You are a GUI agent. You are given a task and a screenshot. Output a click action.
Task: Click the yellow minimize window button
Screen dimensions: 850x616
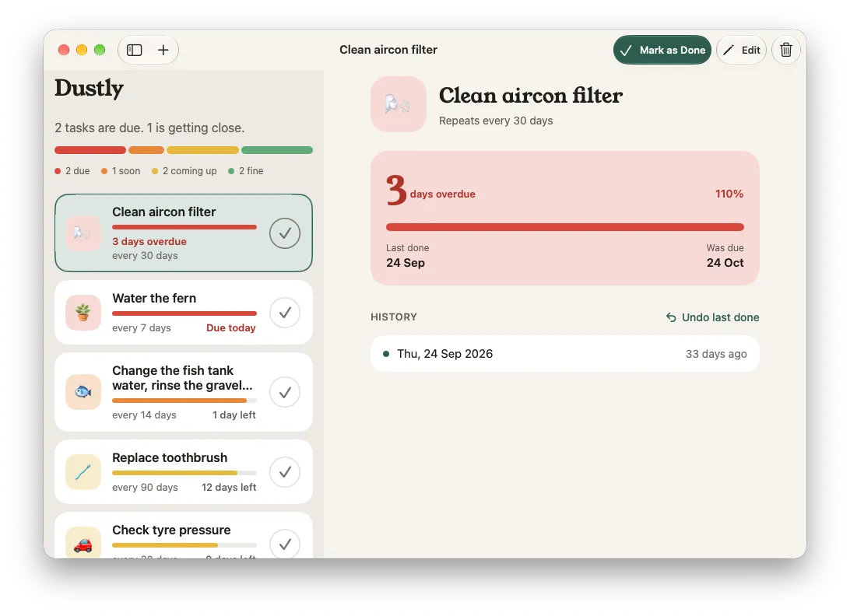[x=82, y=50]
